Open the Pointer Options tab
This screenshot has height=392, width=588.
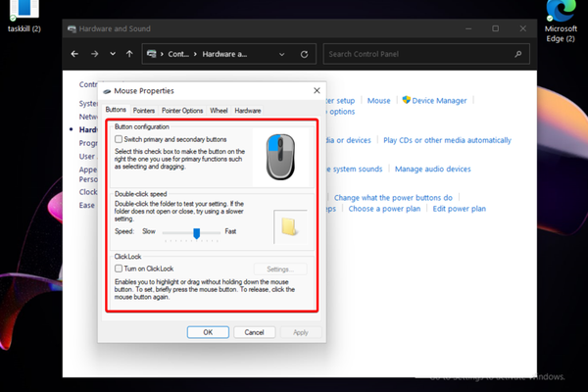pos(182,111)
